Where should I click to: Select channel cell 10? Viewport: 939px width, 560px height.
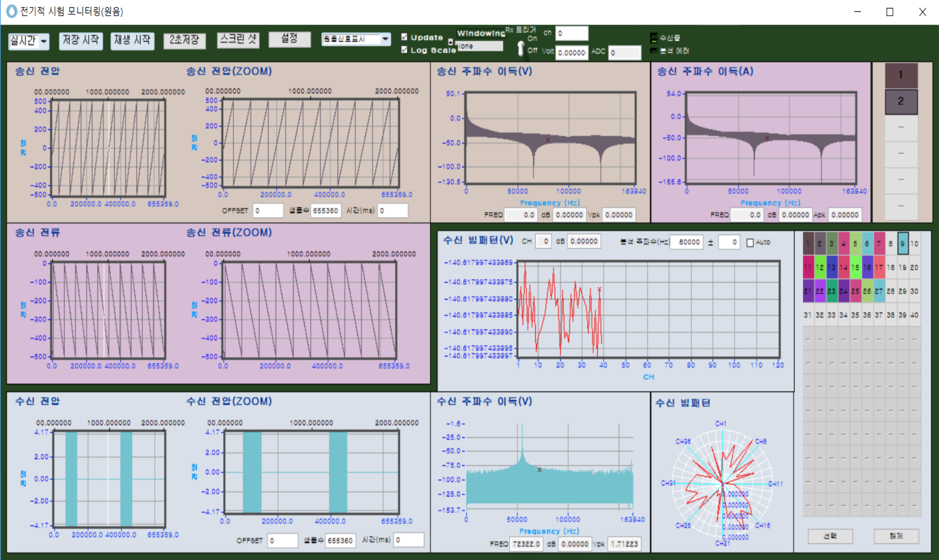click(x=914, y=244)
